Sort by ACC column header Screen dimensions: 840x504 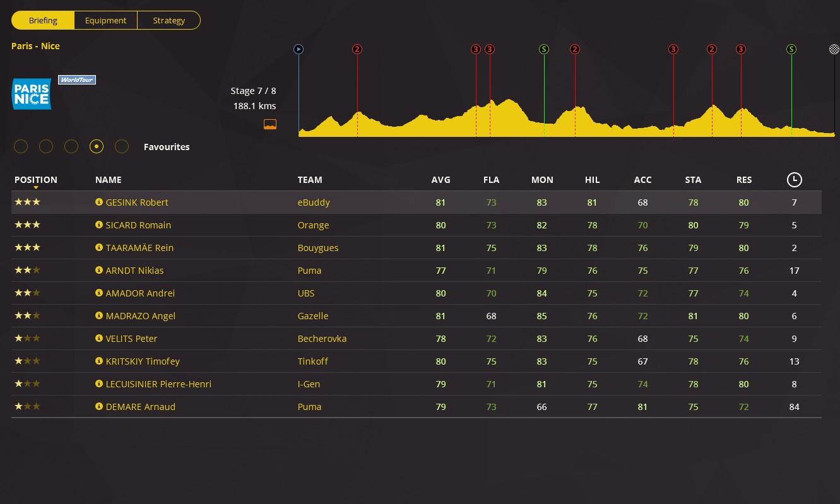tap(642, 180)
